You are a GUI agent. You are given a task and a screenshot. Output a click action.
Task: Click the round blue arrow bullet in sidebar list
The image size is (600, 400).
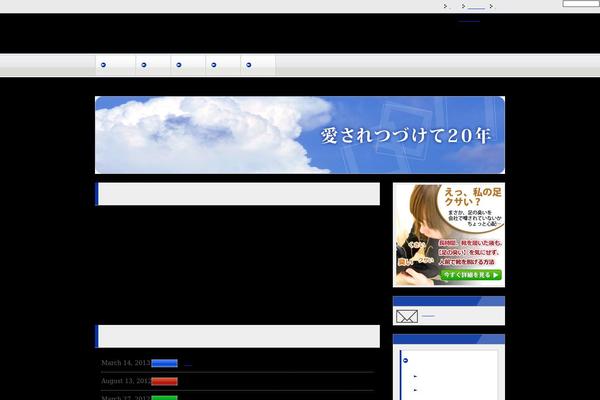[406, 361]
